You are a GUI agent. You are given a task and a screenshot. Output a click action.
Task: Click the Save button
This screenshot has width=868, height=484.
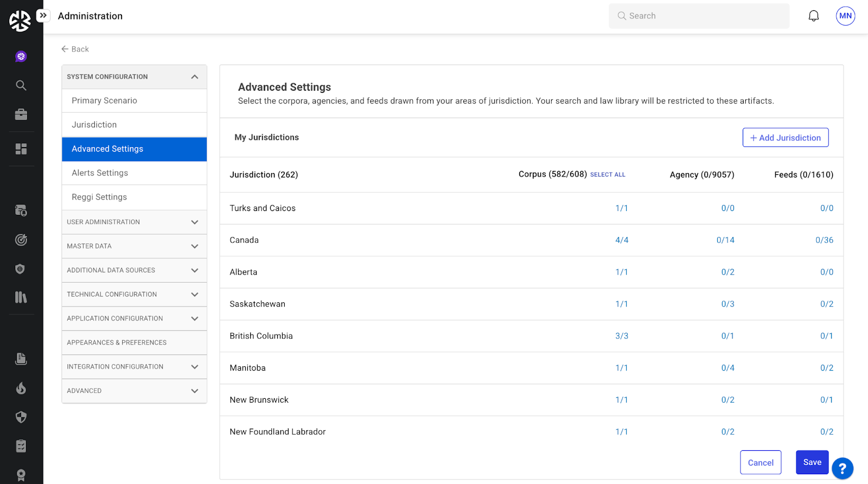tap(812, 462)
